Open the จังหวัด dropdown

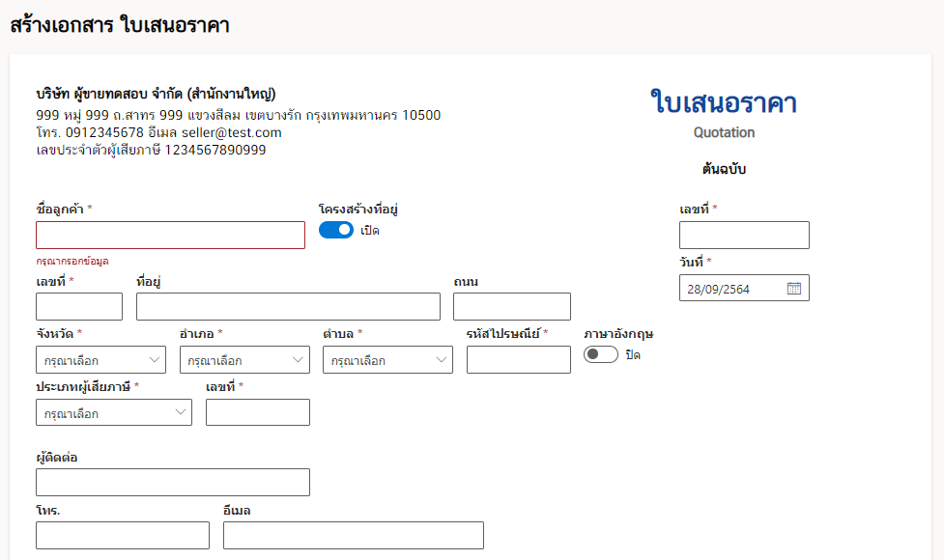(100, 360)
